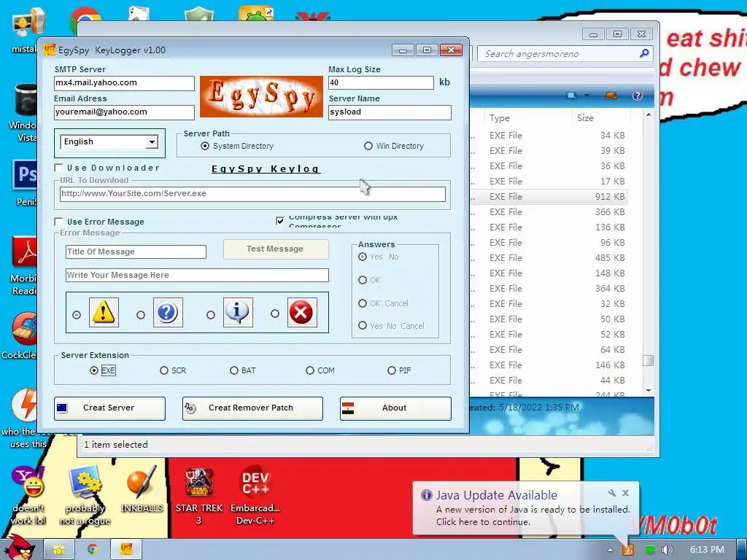Show hidden tray icons arrow
Screen dimensions: 747x560
point(611,550)
